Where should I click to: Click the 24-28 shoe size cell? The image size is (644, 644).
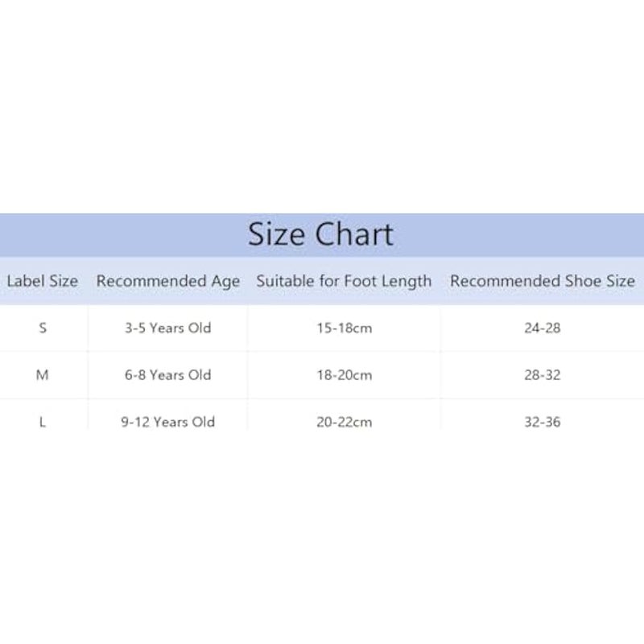coord(543,328)
